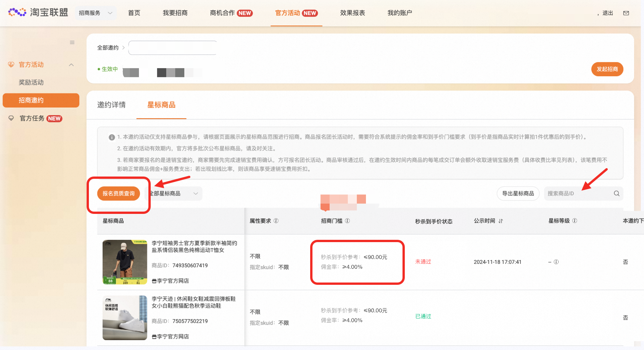
Task: Open 官方任务 in the sidebar
Action: pyautogui.click(x=32, y=118)
